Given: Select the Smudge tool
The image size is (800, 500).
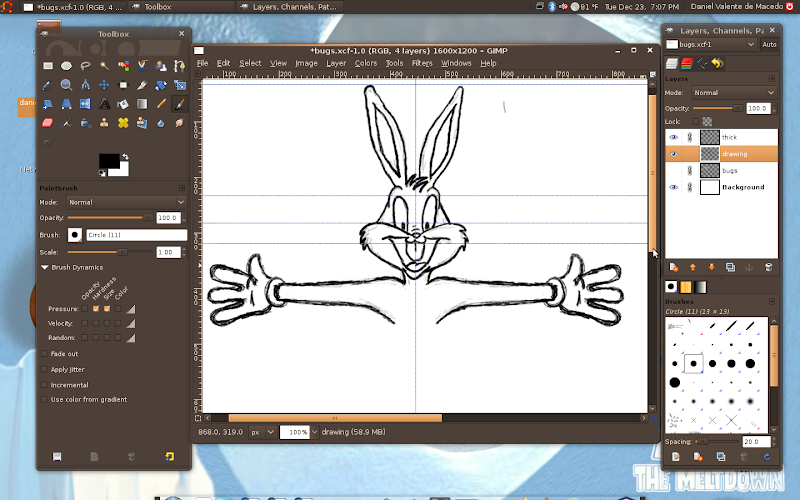Looking at the screenshot, I should point(179,123).
